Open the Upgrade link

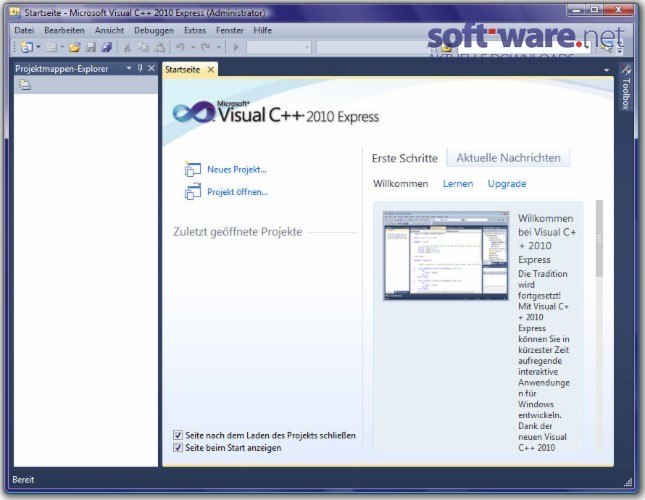[507, 184]
